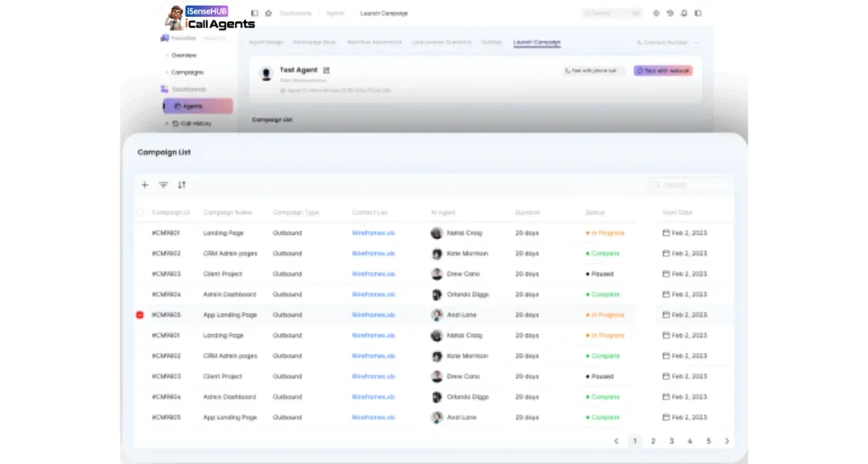868x464 pixels.
Task: Select Agents in the sidebar
Action: tap(198, 106)
